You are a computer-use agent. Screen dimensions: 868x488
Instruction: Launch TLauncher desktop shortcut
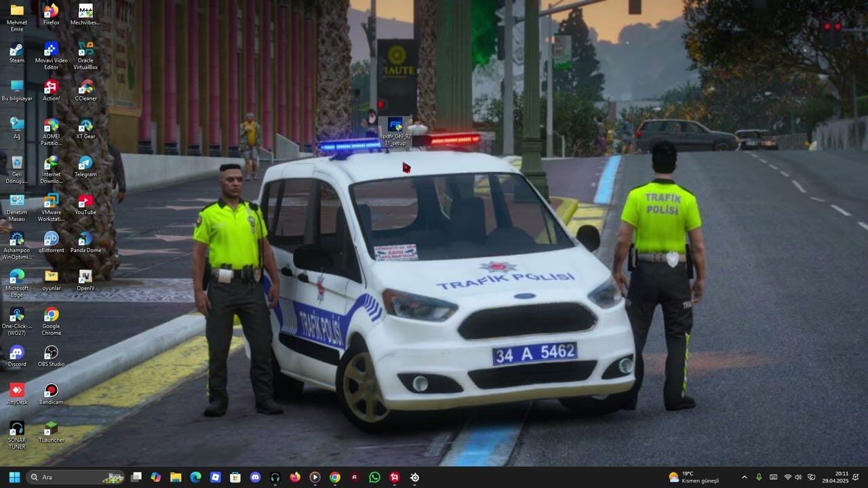[x=51, y=432]
